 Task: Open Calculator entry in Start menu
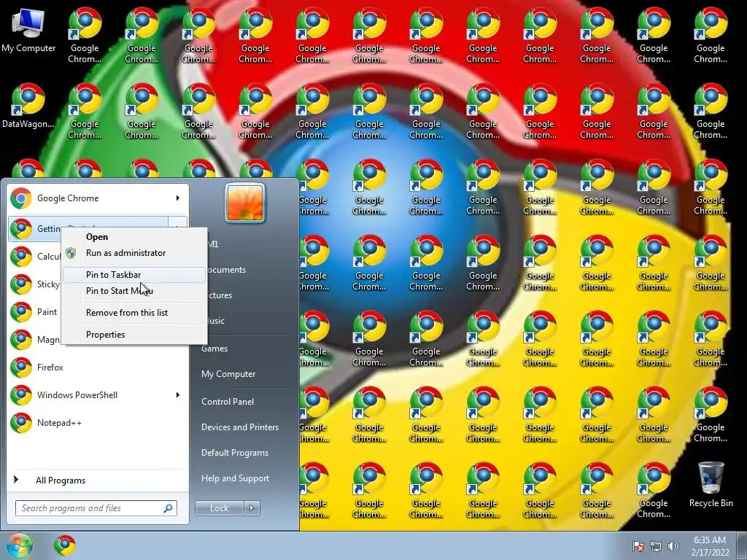[x=34, y=257]
